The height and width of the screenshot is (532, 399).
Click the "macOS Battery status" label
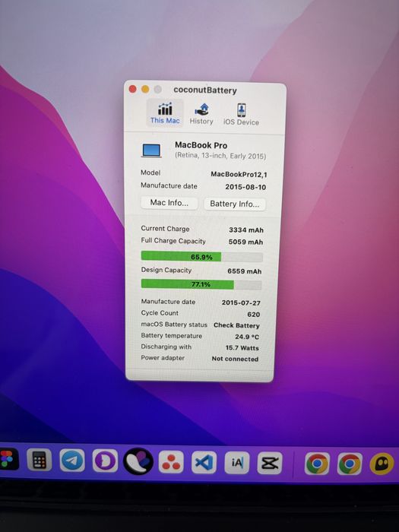tap(174, 325)
